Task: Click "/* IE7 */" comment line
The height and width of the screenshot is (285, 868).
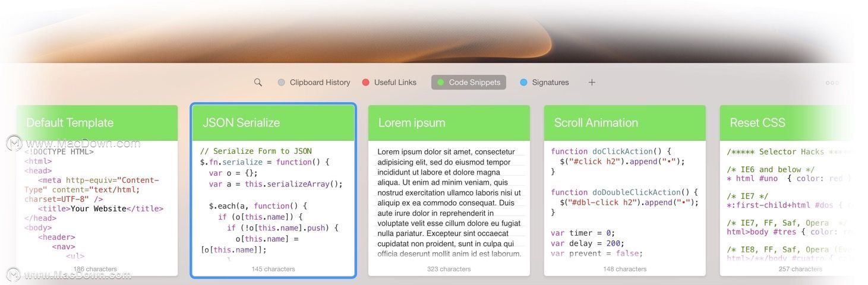Action: [x=747, y=196]
